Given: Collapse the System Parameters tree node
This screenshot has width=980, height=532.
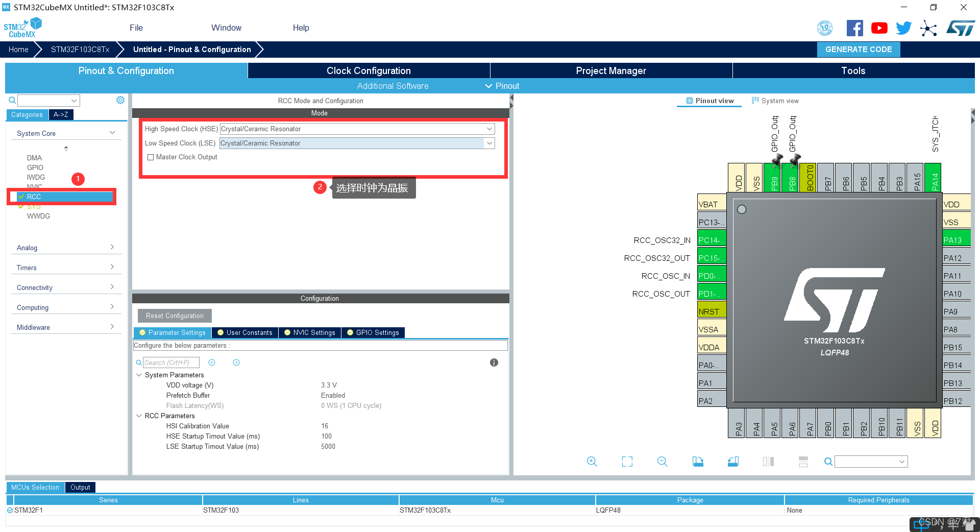Looking at the screenshot, I should pos(139,375).
